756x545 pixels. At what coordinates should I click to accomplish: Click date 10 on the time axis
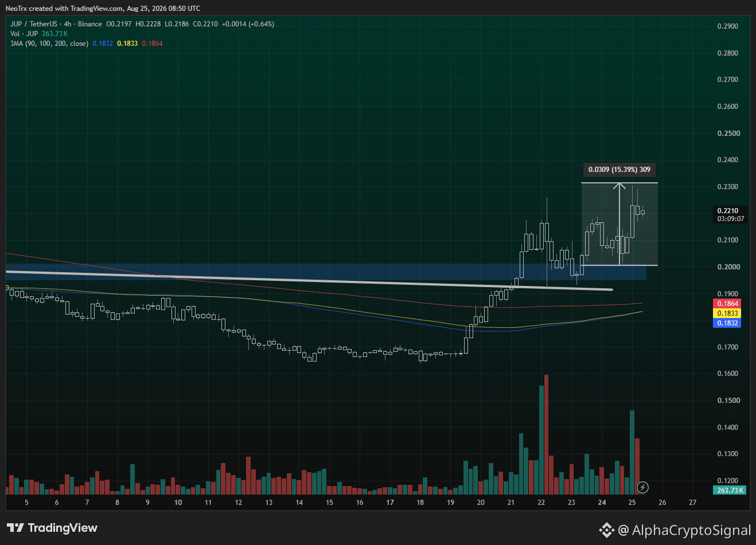point(178,503)
